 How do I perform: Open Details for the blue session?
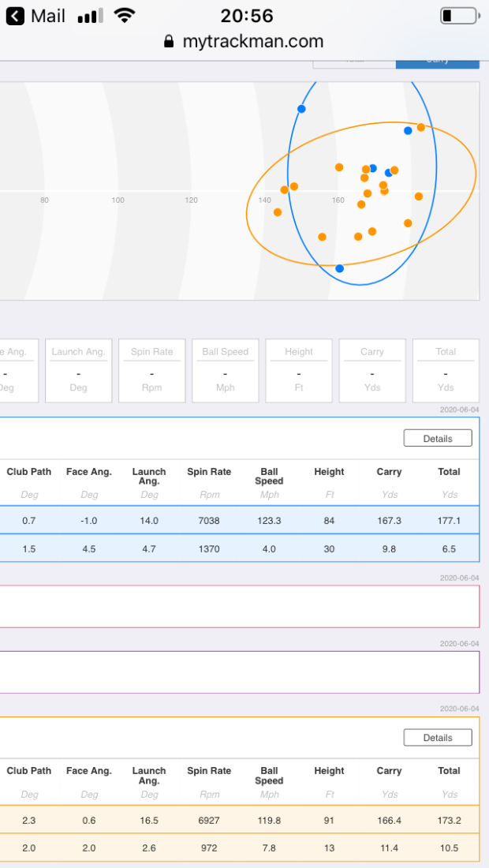(438, 439)
